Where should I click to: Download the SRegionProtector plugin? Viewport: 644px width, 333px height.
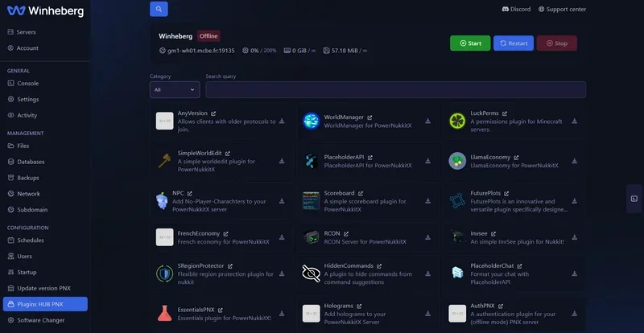tap(282, 273)
